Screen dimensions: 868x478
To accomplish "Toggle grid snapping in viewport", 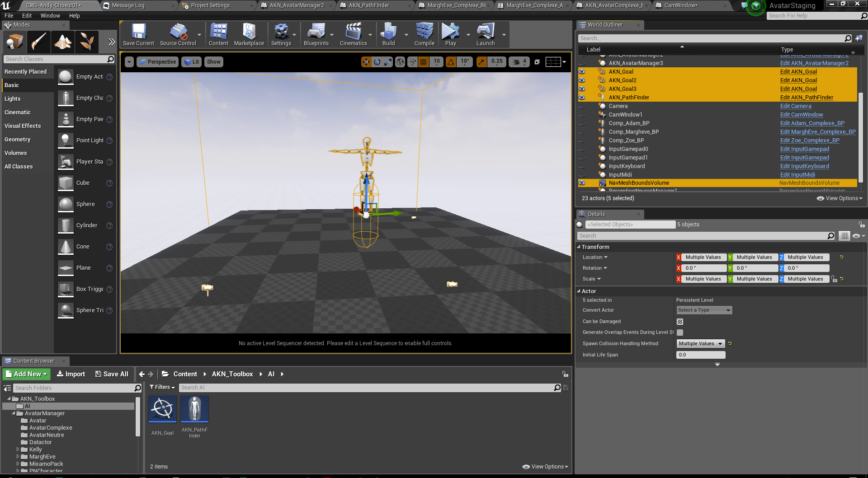I will point(424,62).
